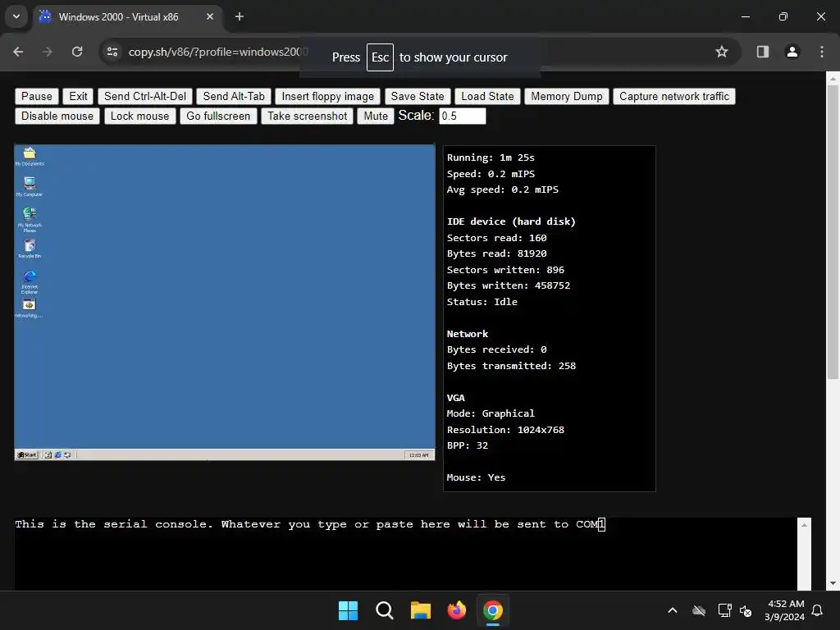Click the Internet Explorer quick launch icon

(x=58, y=454)
